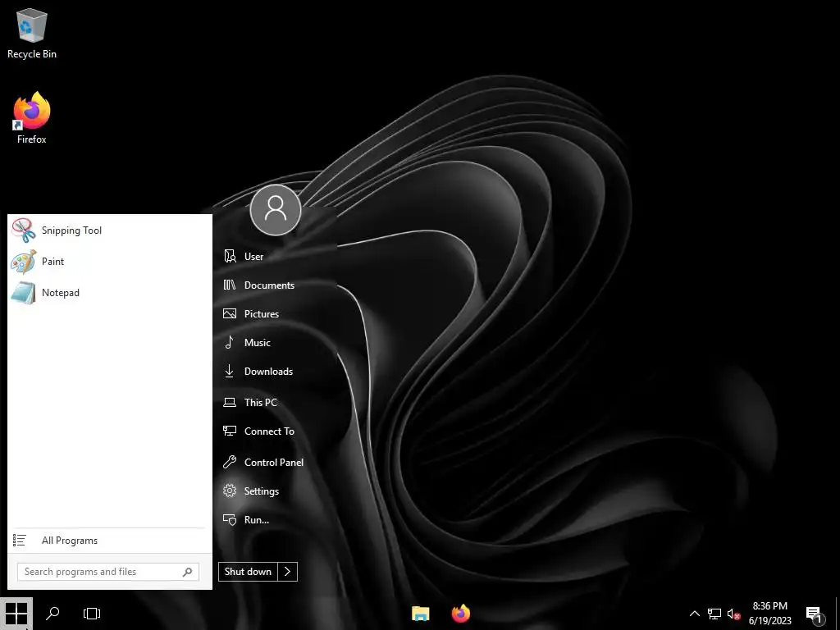Image resolution: width=840 pixels, height=630 pixels.
Task: Select the Recycle Bin desktop icon
Action: tap(32, 34)
